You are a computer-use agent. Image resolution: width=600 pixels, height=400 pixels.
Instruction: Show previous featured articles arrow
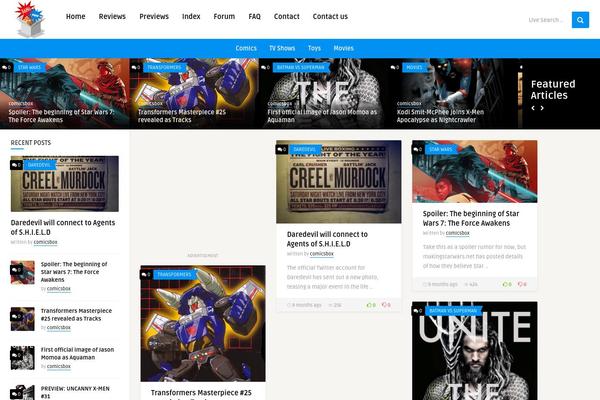coord(533,108)
